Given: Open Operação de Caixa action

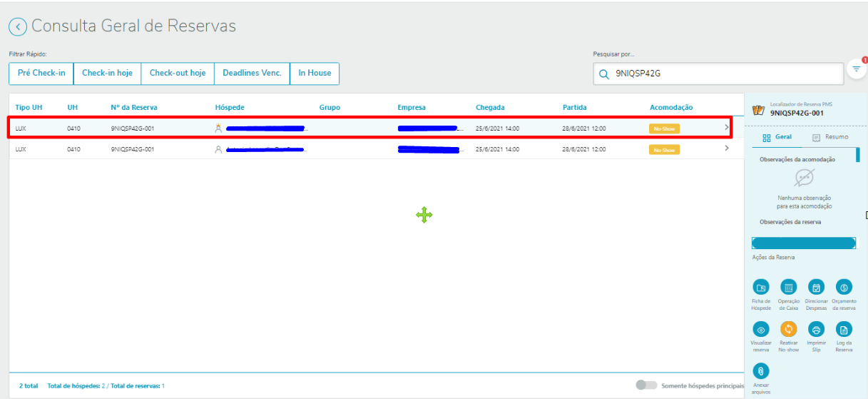Looking at the screenshot, I should pos(789,288).
